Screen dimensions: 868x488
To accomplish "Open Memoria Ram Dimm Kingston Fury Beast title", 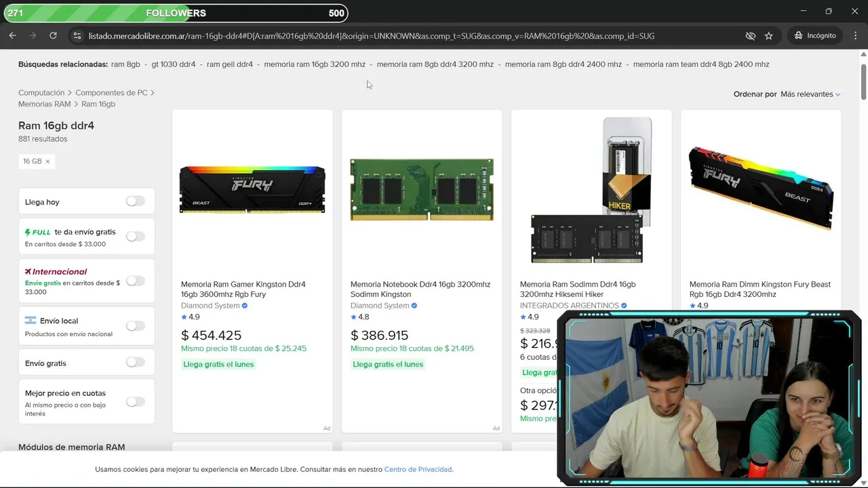I will (x=760, y=289).
